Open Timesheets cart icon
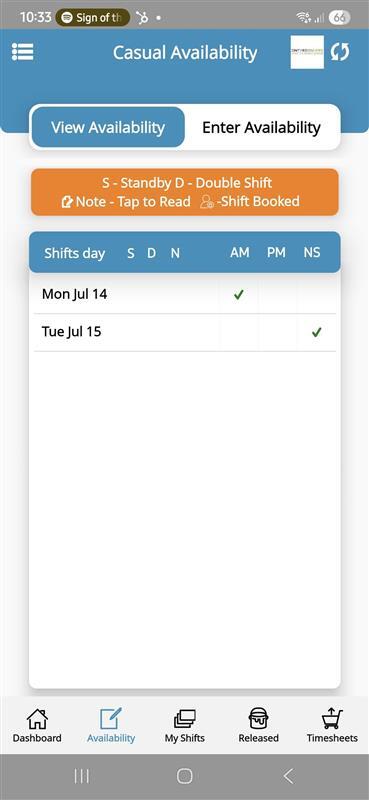The width and height of the screenshot is (369, 800). coord(332,719)
